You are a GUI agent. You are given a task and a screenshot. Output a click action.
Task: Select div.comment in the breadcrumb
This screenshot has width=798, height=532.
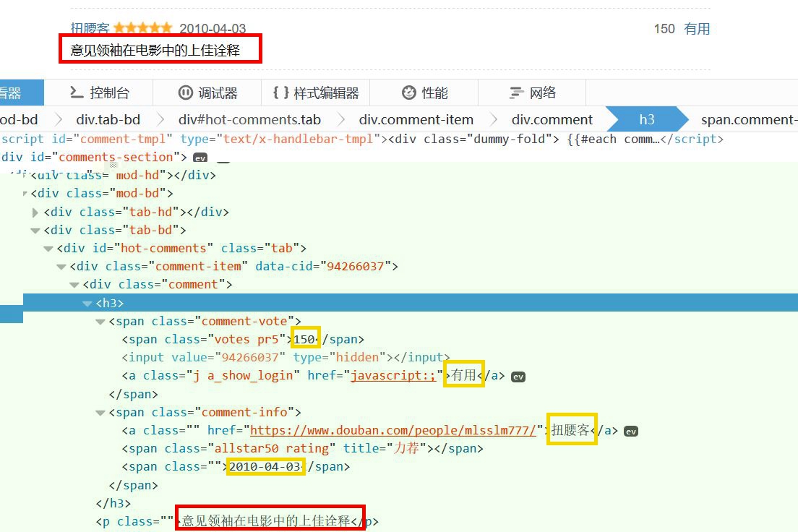pyautogui.click(x=552, y=120)
